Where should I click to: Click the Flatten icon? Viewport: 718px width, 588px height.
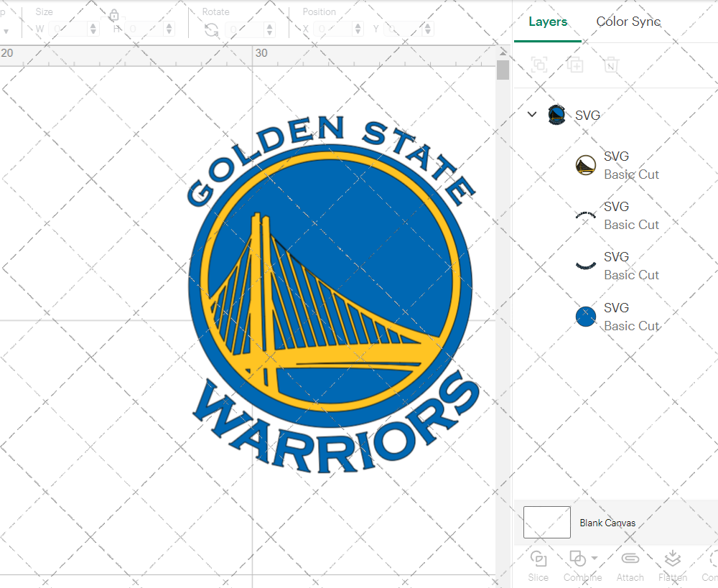tap(672, 559)
